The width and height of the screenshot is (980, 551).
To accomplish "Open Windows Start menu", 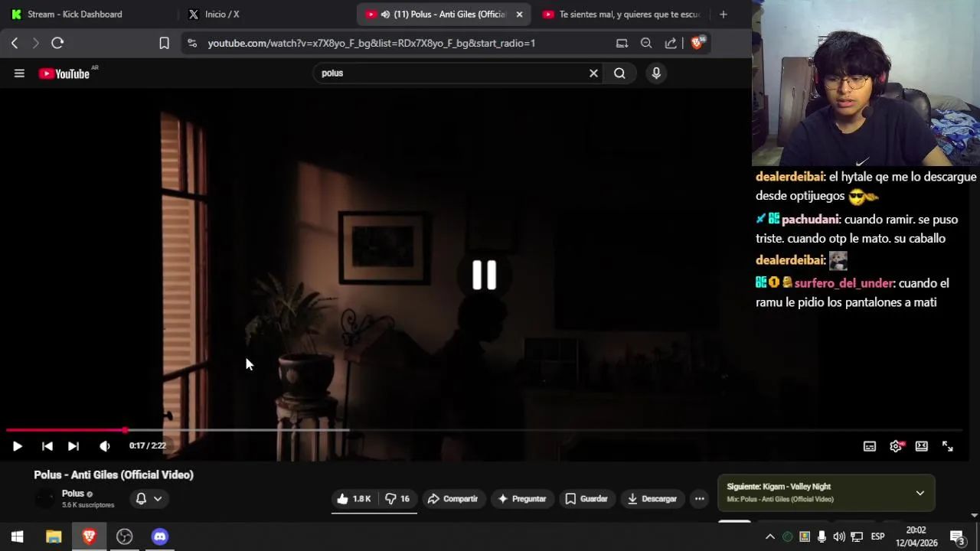I will click(17, 536).
